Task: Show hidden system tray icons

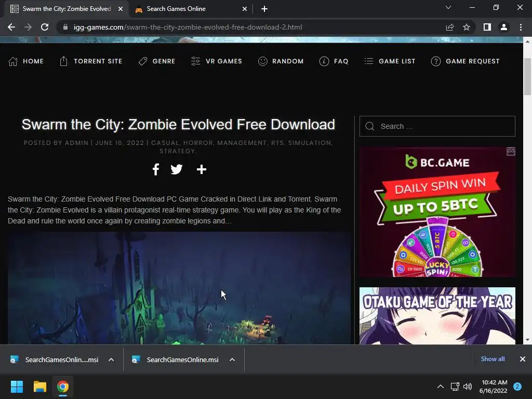Action: pos(441,387)
